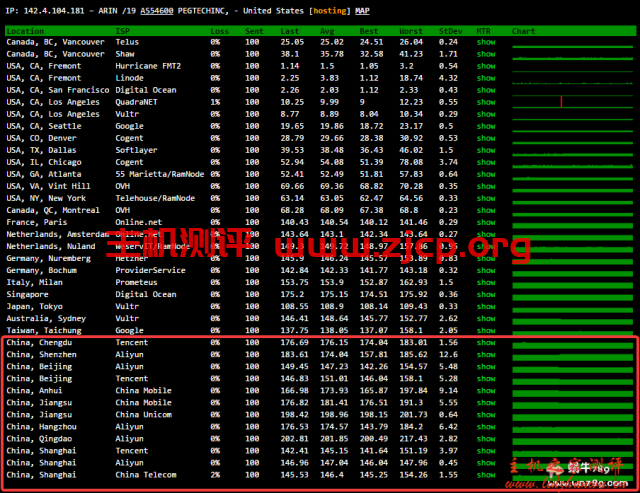Show MTR for the Hurricane FMT2 row
The image size is (640, 493).
click(486, 66)
